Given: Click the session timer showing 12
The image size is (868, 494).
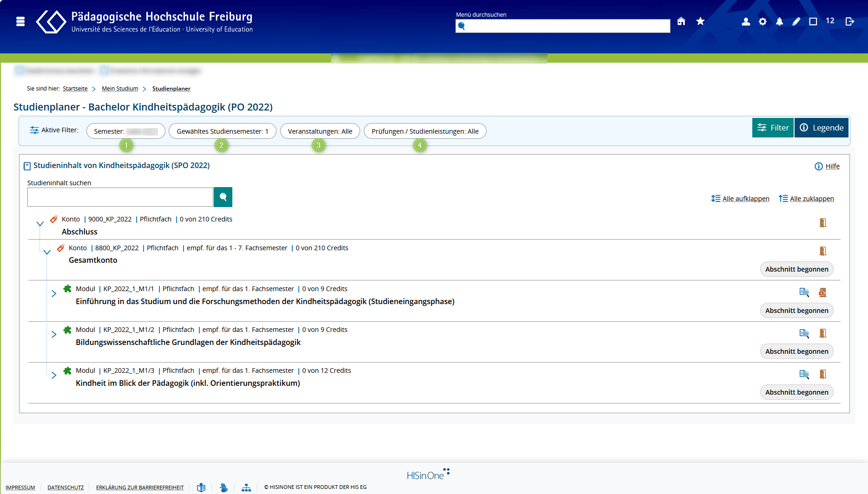Looking at the screenshot, I should tap(830, 21).
